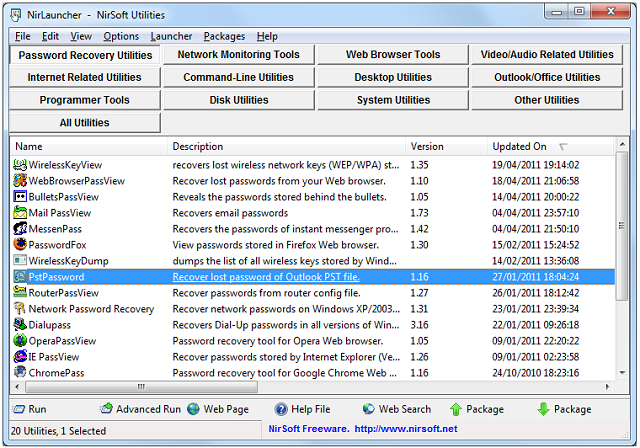Click the ChromePass icon
This screenshot has height=448, width=640.
point(20,373)
